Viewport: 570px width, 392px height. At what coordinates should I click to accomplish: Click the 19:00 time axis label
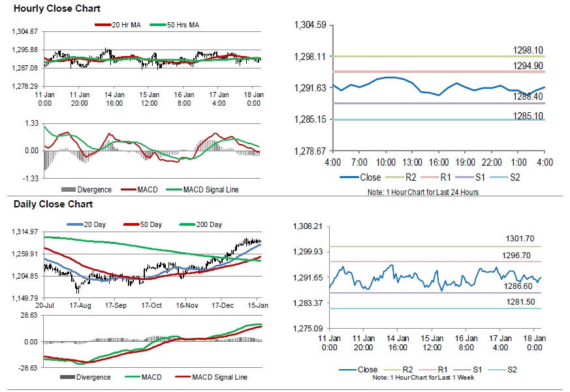[x=466, y=162]
